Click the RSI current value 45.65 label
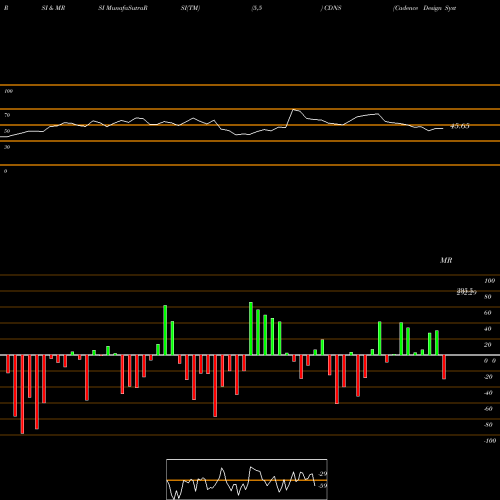 (x=460, y=126)
